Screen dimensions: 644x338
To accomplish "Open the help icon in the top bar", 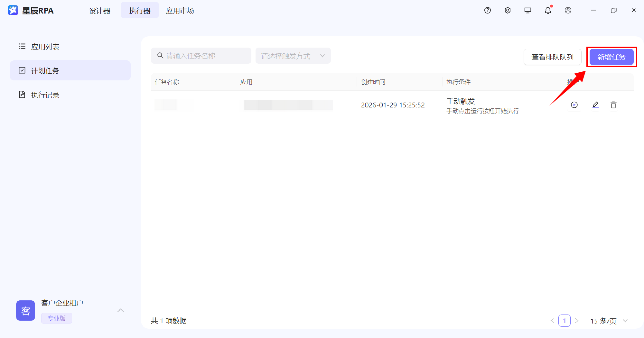I will tap(487, 10).
